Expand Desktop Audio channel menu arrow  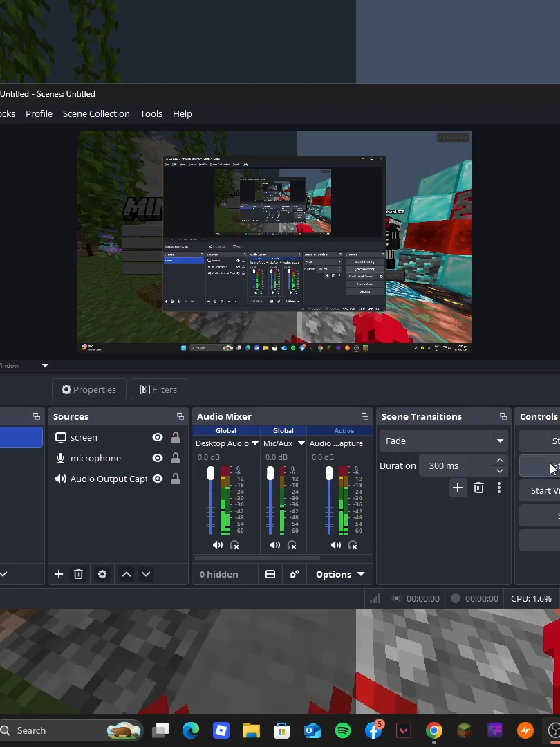[x=254, y=443]
